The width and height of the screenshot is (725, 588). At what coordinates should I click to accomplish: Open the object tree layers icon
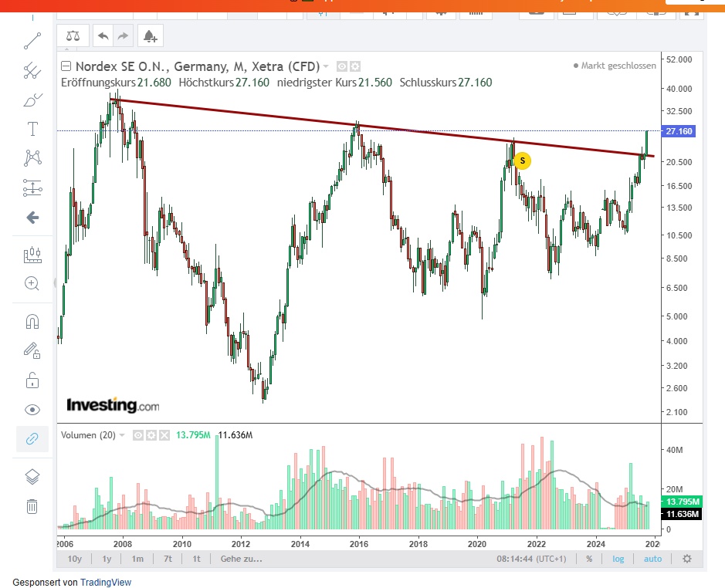coord(32,477)
